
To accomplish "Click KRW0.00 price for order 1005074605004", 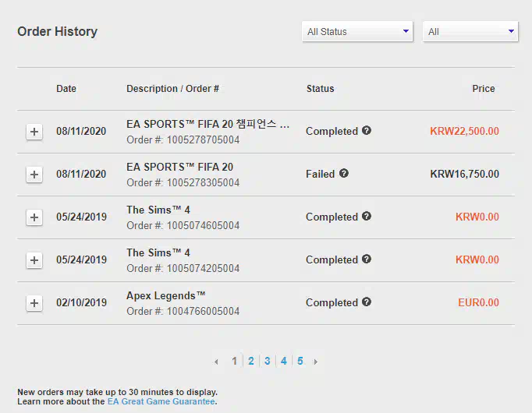I will [x=477, y=217].
